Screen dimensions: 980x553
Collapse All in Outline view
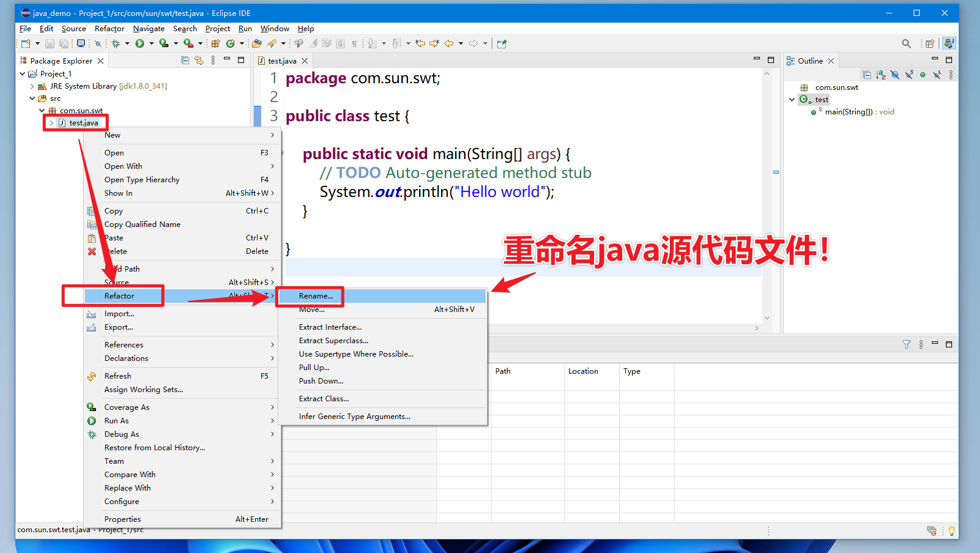click(x=867, y=75)
